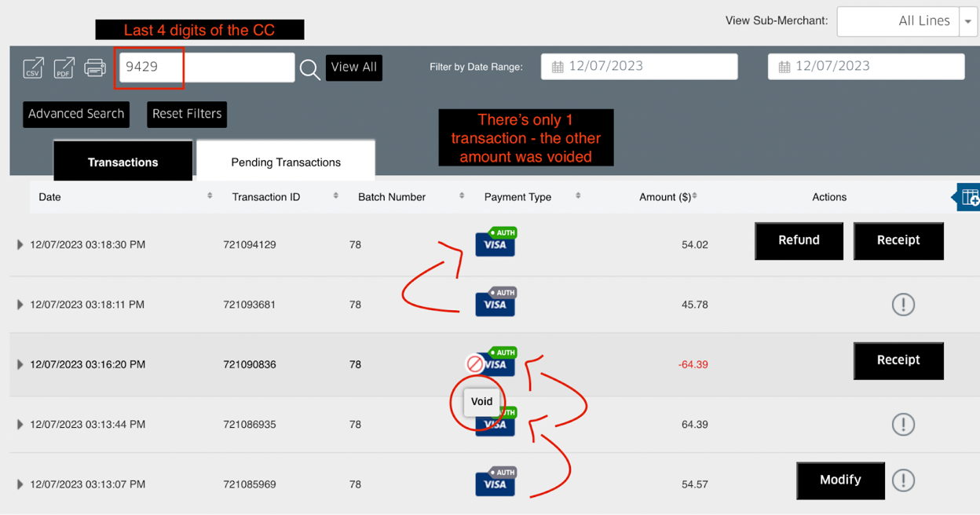Click the end date field showing 12/07/2023
The height and width of the screenshot is (515, 980).
[866, 66]
